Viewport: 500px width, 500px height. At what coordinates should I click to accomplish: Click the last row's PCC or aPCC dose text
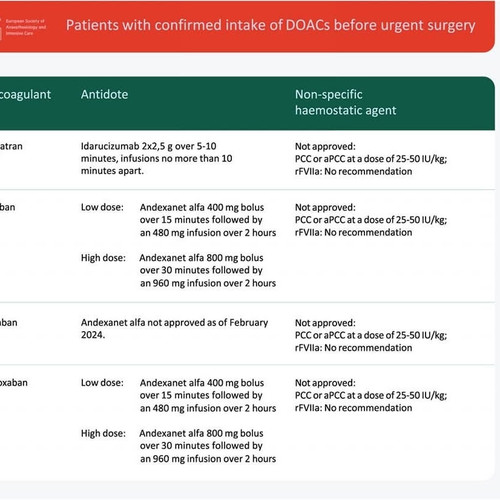[x=371, y=395]
